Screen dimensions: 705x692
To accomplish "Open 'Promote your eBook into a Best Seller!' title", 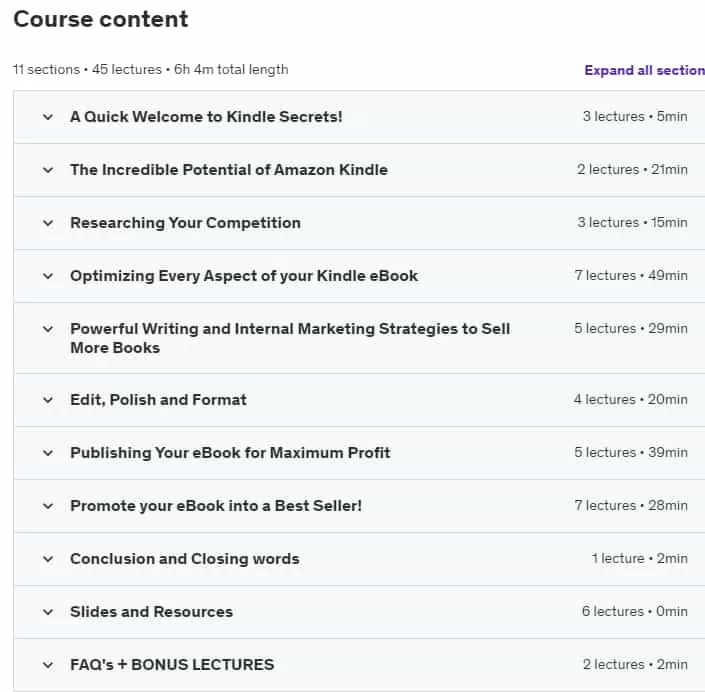I will tap(216, 506).
